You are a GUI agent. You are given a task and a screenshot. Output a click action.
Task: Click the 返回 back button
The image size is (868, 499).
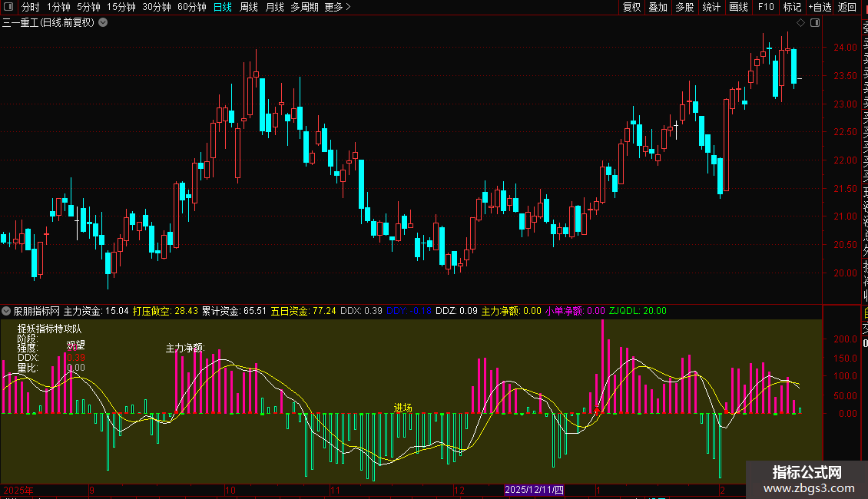click(x=847, y=7)
